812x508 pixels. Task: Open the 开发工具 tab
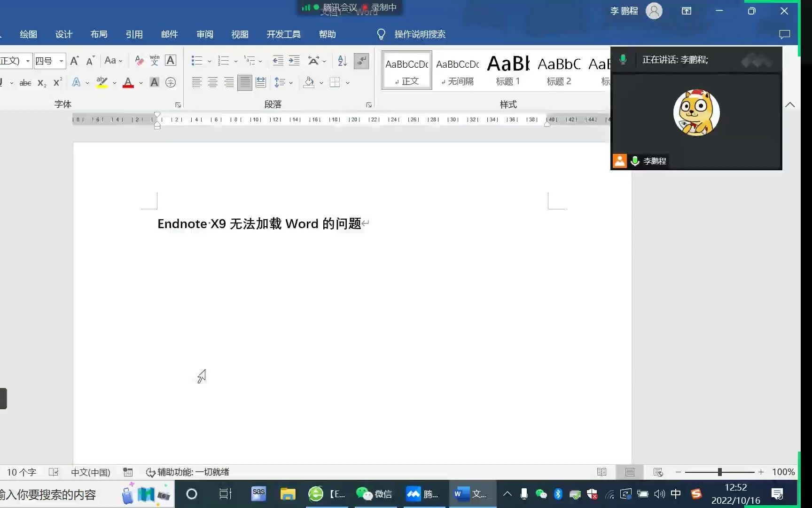tap(284, 34)
